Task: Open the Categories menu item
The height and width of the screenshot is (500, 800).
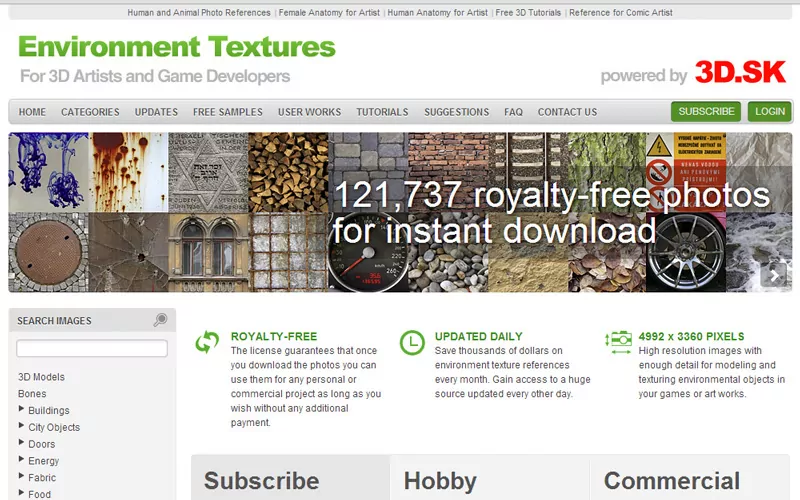Action: pos(90,112)
